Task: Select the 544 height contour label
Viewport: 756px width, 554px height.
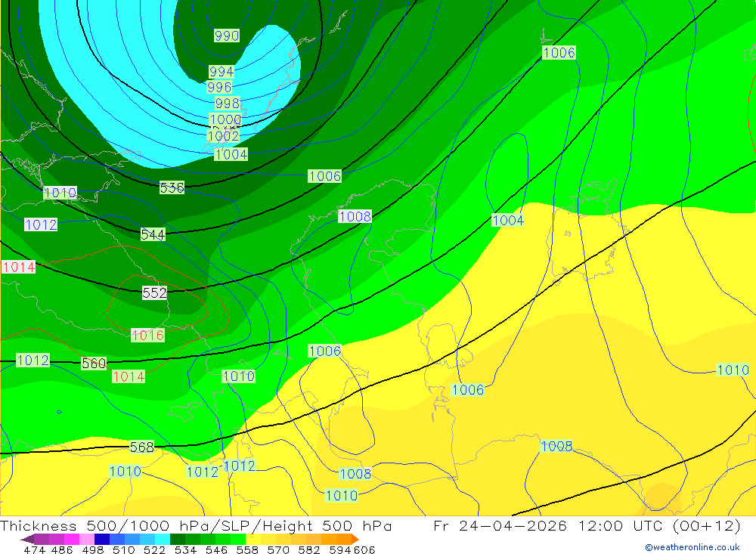Action: 153,234
